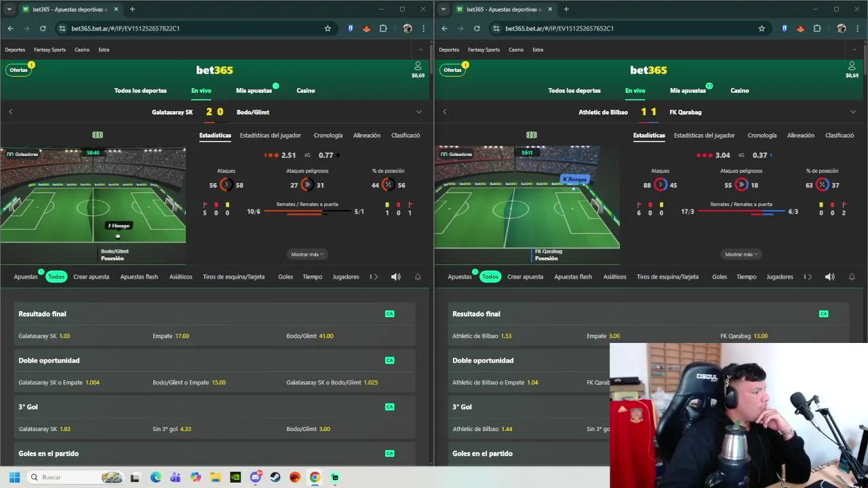The image size is (868, 488).
Task: Toggle Goleadores overlay on Galatasaray match animation
Action: (22, 154)
